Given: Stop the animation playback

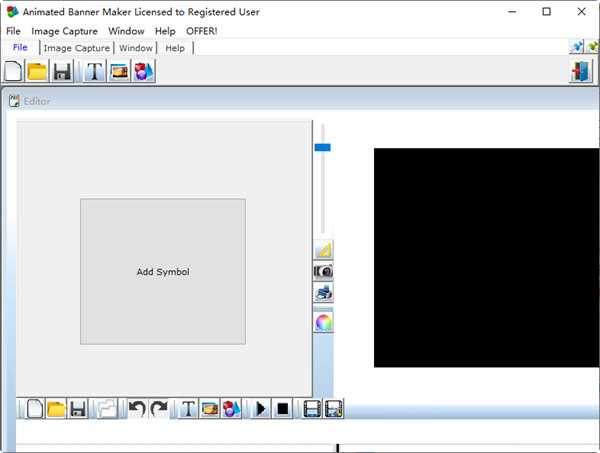Looking at the screenshot, I should [x=283, y=409].
